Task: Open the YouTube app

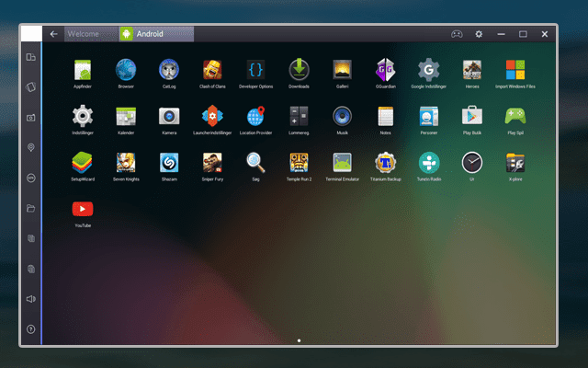Action: tap(83, 209)
